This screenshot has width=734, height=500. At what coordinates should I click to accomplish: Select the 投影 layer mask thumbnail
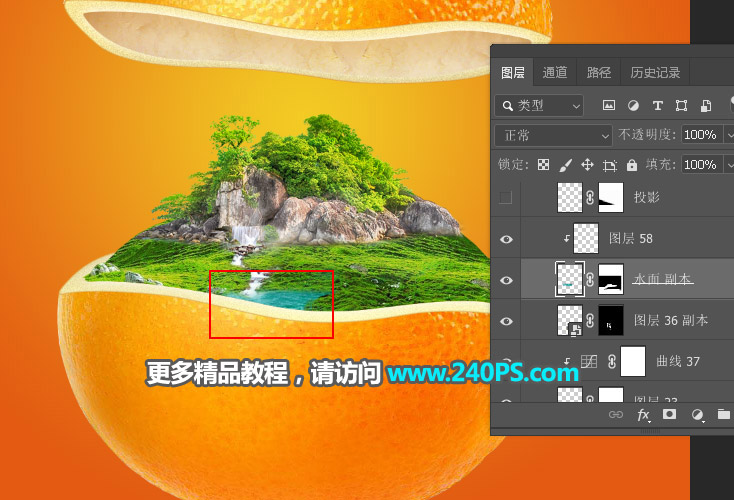[x=611, y=198]
